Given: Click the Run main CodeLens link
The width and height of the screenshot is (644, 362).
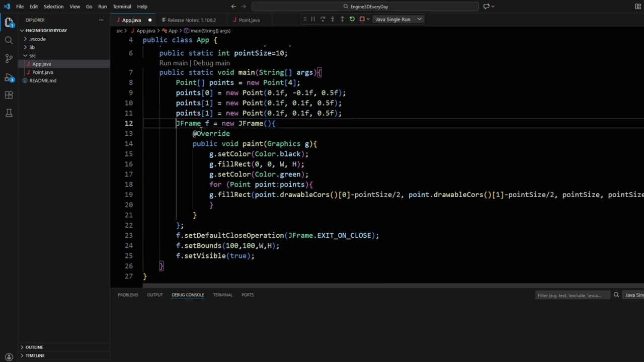Looking at the screenshot, I should tap(174, 63).
